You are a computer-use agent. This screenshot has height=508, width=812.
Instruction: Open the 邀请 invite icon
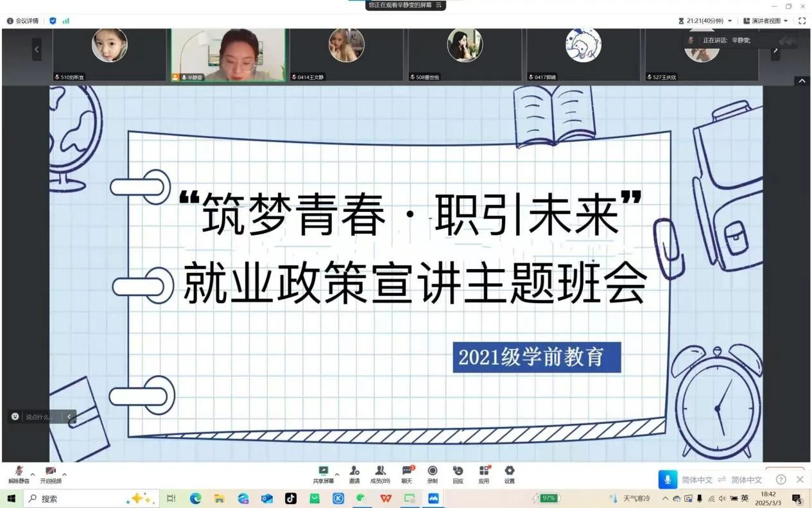point(354,471)
